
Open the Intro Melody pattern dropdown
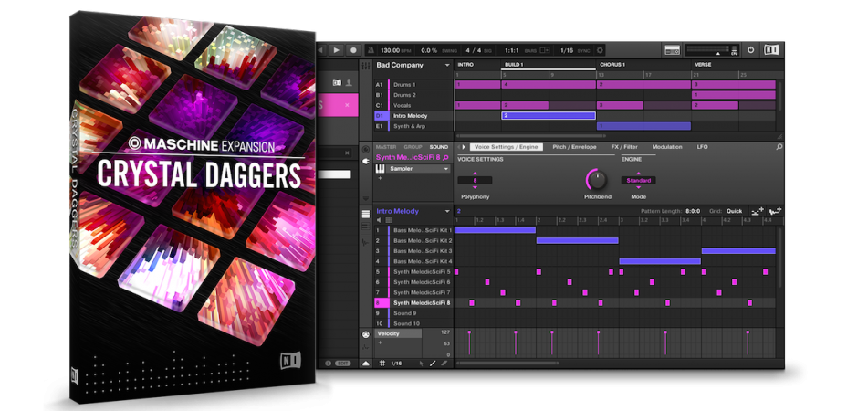point(447,212)
